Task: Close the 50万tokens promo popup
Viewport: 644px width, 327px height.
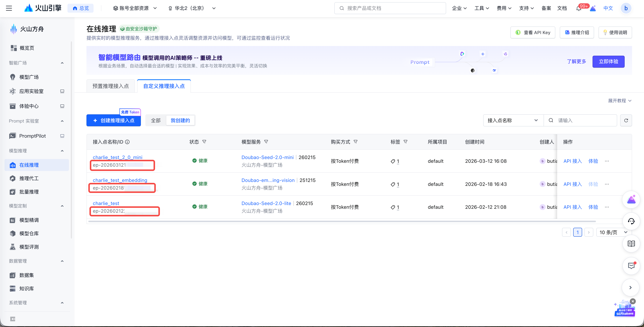Action: pyautogui.click(x=633, y=301)
